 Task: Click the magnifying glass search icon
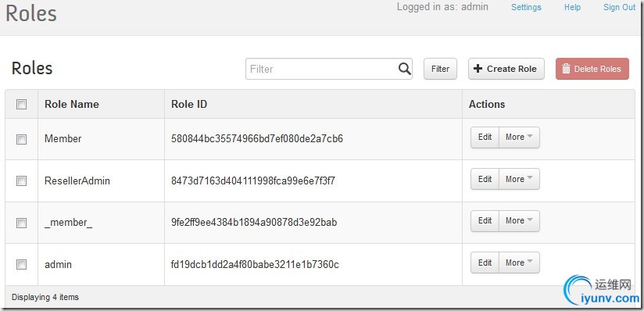tap(405, 69)
